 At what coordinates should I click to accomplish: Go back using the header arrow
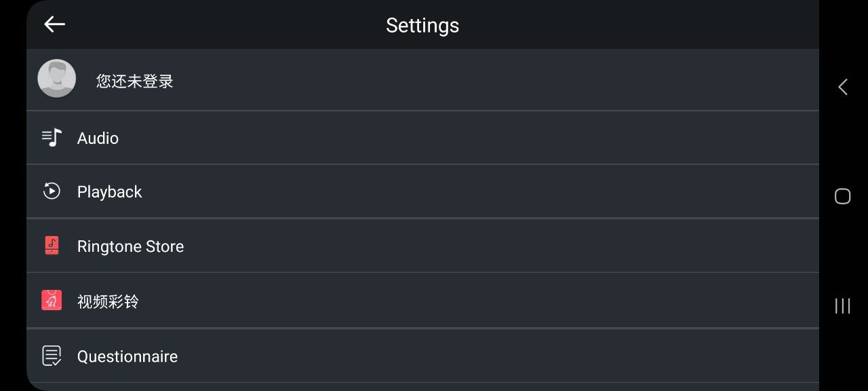pos(54,24)
